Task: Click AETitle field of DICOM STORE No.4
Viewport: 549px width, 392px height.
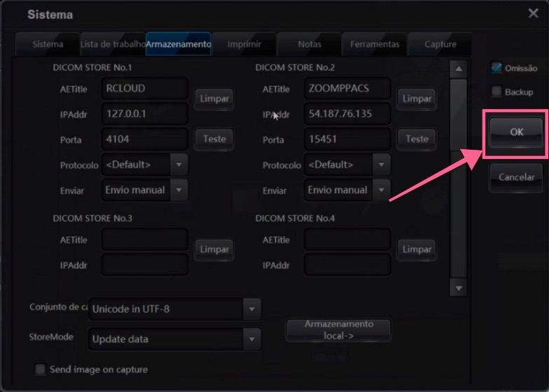Action: click(x=347, y=239)
